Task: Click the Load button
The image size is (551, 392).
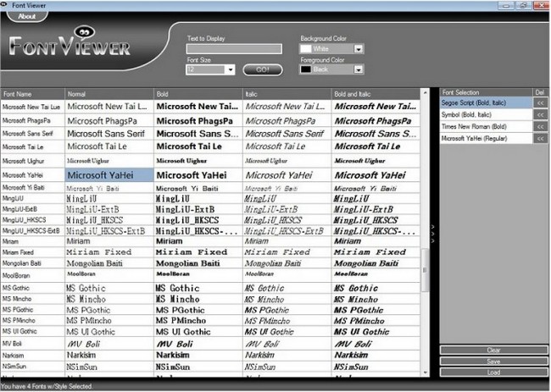Action: tap(493, 373)
